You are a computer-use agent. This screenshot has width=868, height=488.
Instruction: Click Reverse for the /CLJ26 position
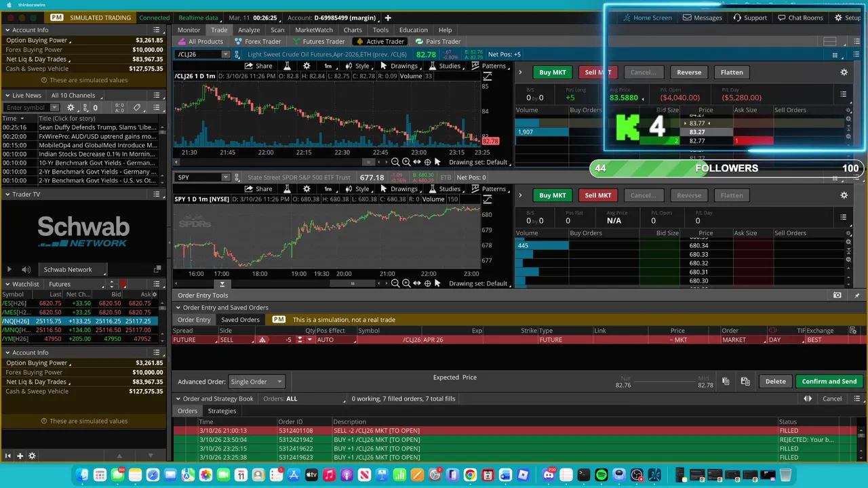tap(689, 72)
